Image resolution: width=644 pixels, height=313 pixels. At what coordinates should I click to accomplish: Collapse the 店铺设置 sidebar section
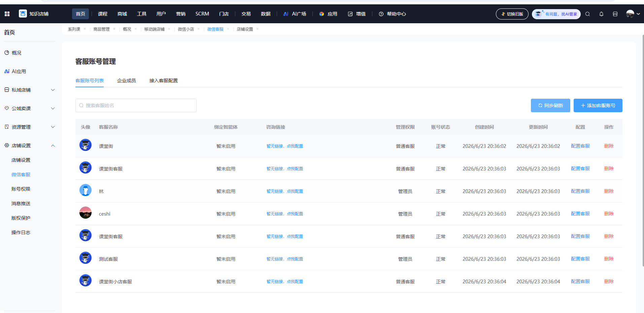[53, 146]
